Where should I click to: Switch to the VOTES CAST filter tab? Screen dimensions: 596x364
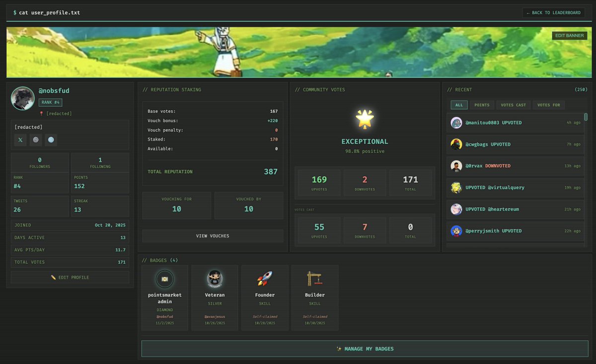[514, 105]
